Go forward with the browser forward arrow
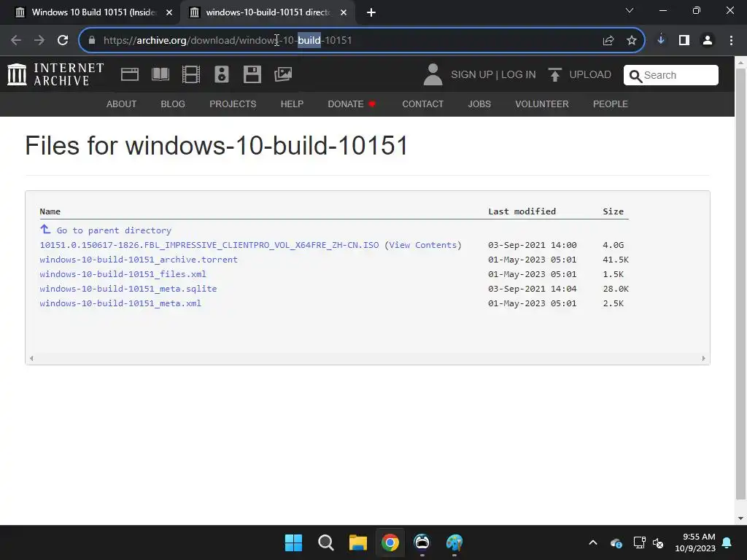Viewport: 747px width, 560px height. [x=39, y=40]
